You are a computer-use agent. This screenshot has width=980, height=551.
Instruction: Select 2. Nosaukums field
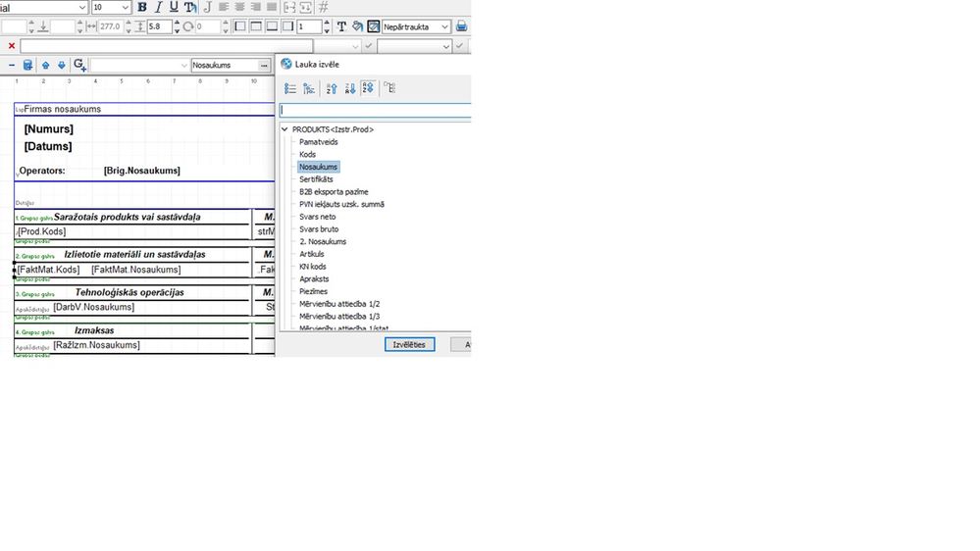323,242
